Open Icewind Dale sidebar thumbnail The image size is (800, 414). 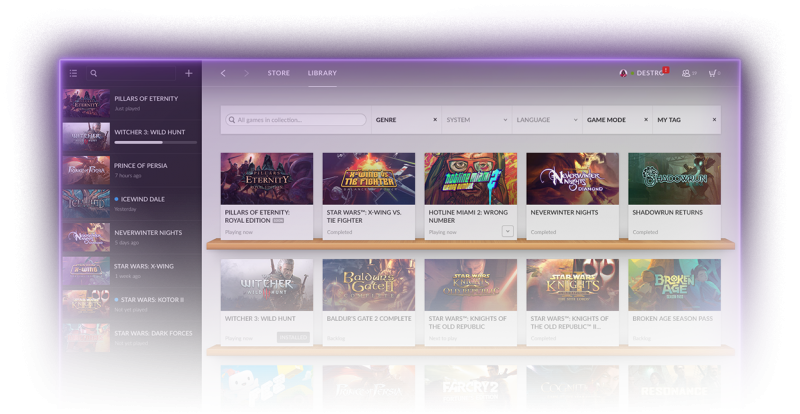[86, 204]
